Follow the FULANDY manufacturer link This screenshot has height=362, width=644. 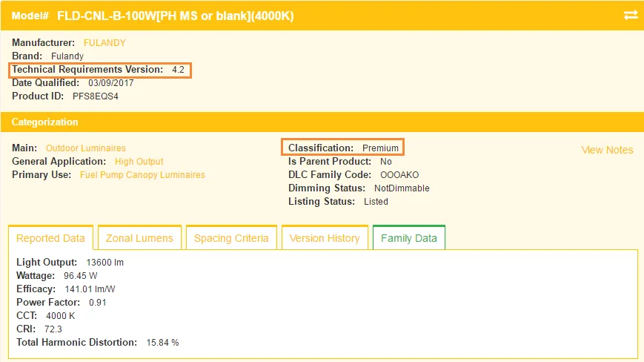click(104, 43)
